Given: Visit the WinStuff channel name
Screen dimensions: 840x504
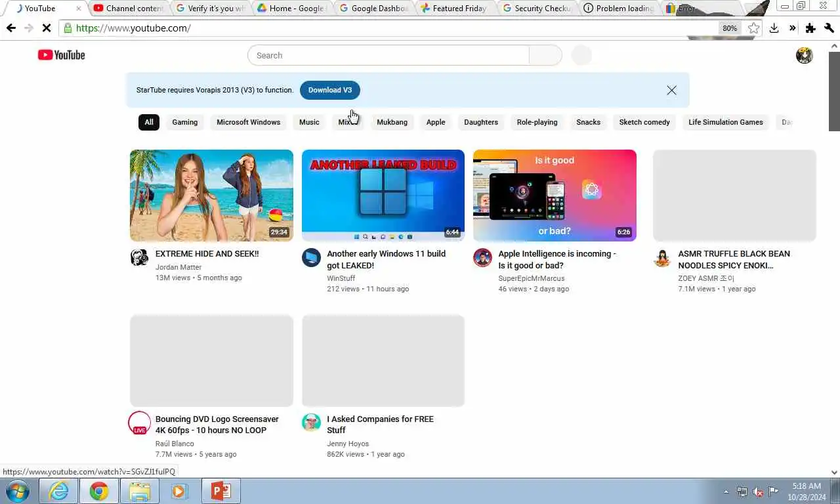Looking at the screenshot, I should 341,278.
